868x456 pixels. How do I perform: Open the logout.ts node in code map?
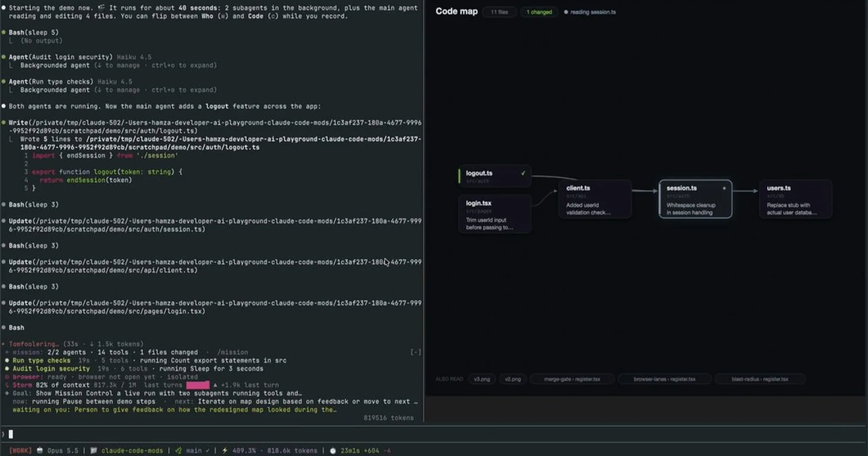pyautogui.click(x=494, y=176)
